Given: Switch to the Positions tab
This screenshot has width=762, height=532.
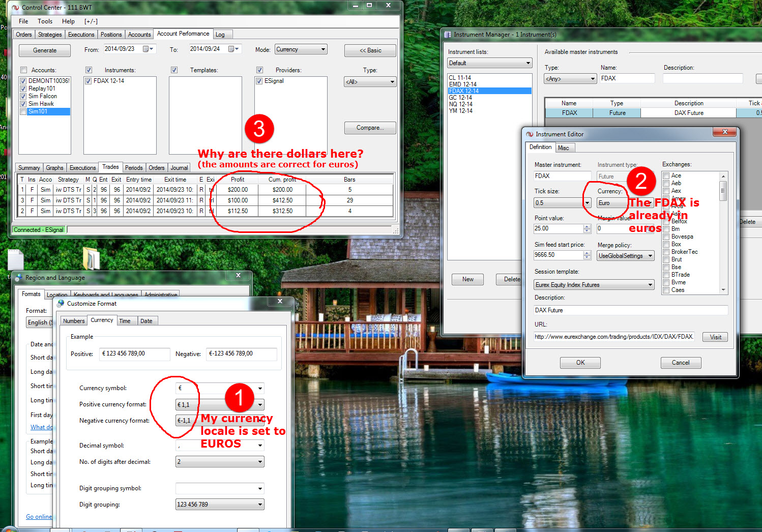Looking at the screenshot, I should (111, 35).
